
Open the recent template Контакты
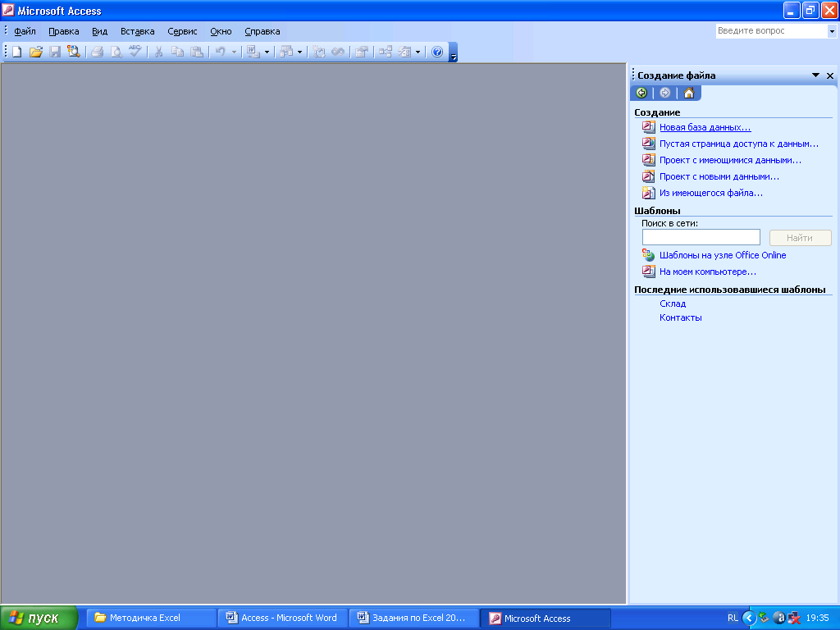point(680,317)
